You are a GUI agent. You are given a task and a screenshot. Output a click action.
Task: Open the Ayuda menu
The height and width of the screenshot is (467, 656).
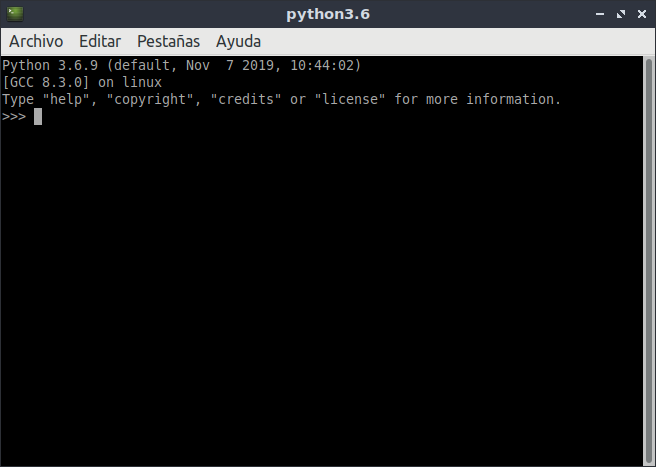pyautogui.click(x=238, y=41)
